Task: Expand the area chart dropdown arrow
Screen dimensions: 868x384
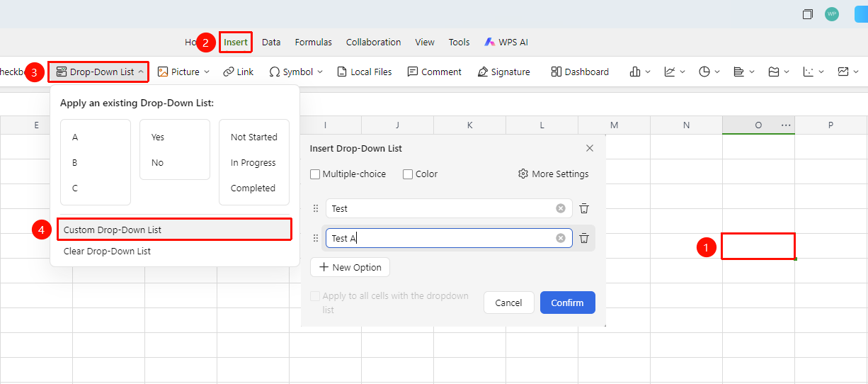Action: 787,72
